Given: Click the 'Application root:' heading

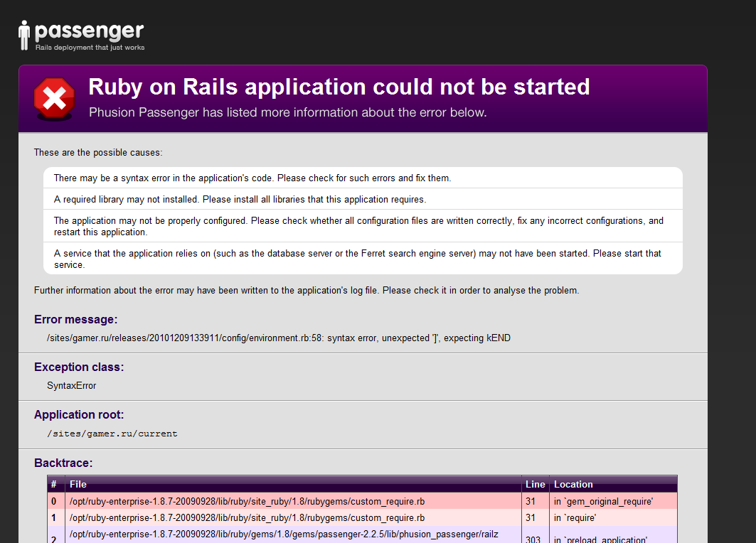Looking at the screenshot, I should pos(79,415).
